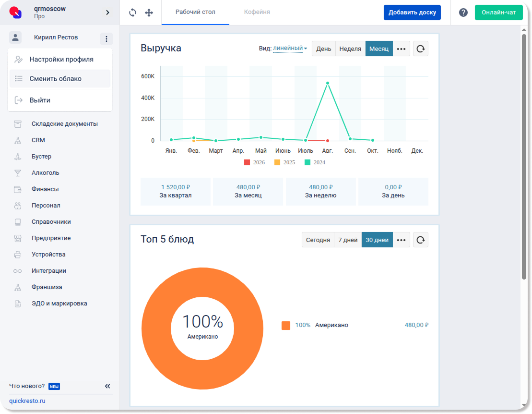Collapse sidebar with double-chevron icon
532x414 pixels.
(107, 386)
